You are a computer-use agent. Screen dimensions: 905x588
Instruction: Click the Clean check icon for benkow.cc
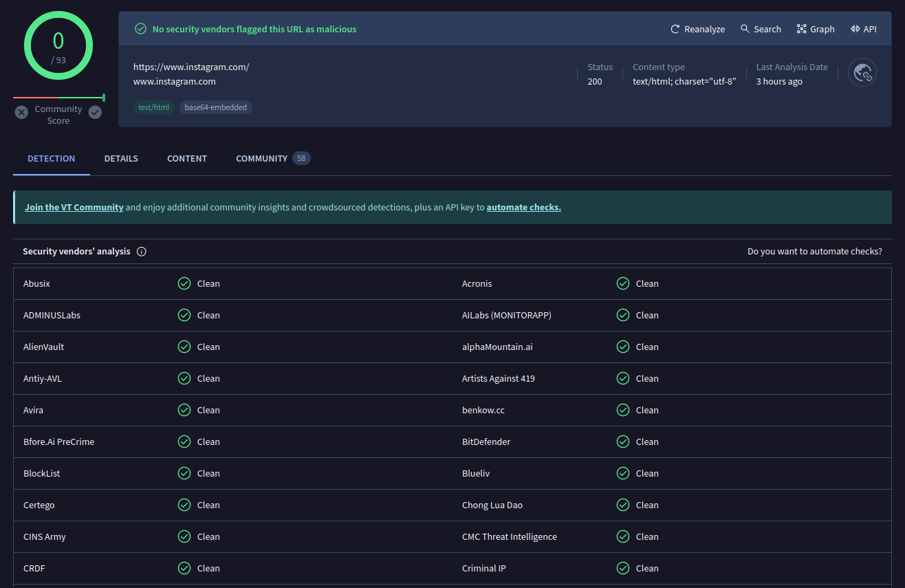click(623, 410)
